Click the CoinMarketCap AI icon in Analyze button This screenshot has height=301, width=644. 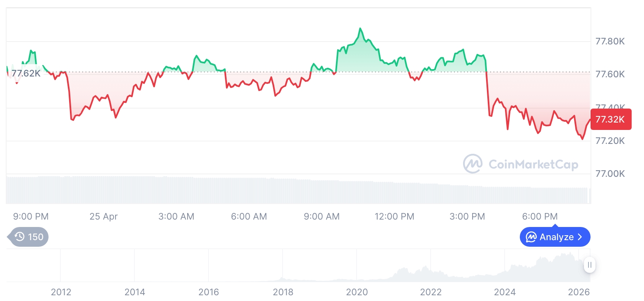531,237
